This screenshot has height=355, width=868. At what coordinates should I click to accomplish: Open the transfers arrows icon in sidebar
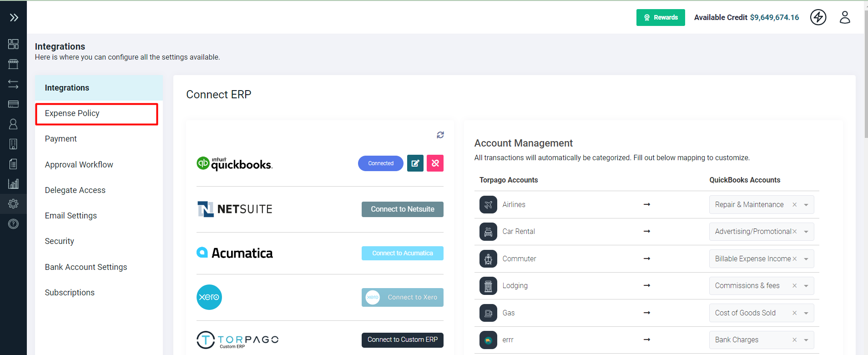(13, 84)
